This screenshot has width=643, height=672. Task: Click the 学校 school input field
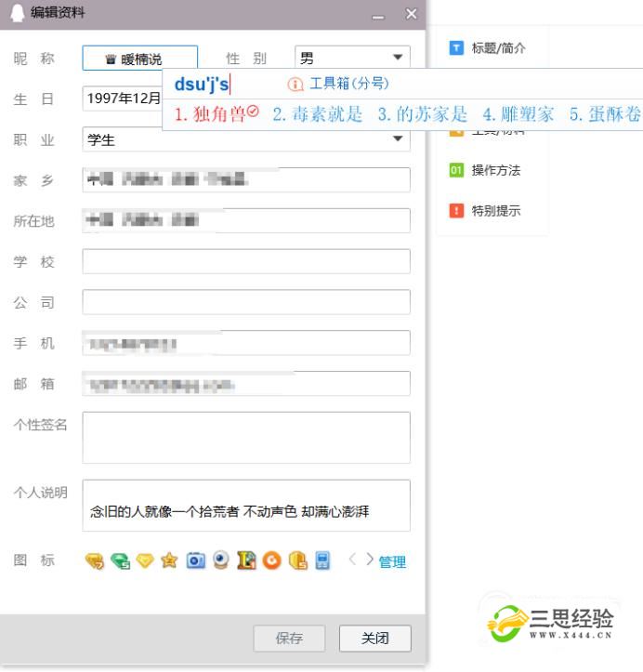tap(246, 261)
